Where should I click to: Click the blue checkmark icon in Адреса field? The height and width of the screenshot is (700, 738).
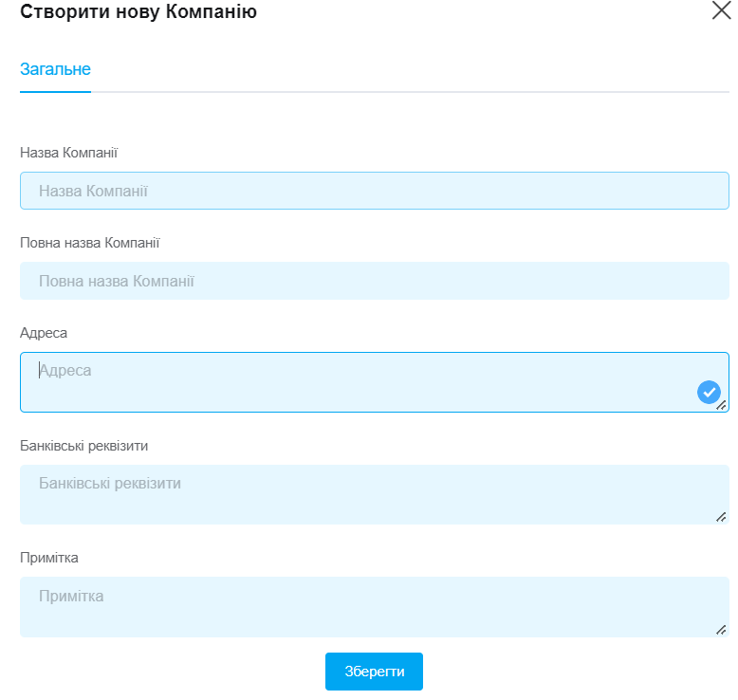[709, 392]
